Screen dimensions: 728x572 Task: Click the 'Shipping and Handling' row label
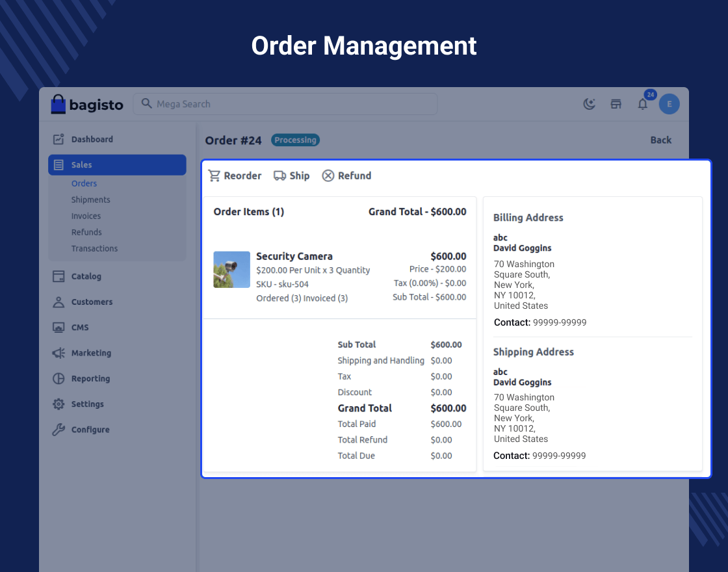click(381, 361)
